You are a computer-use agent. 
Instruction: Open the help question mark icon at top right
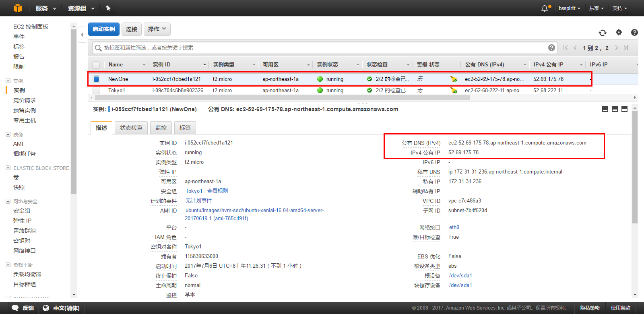pos(634,32)
